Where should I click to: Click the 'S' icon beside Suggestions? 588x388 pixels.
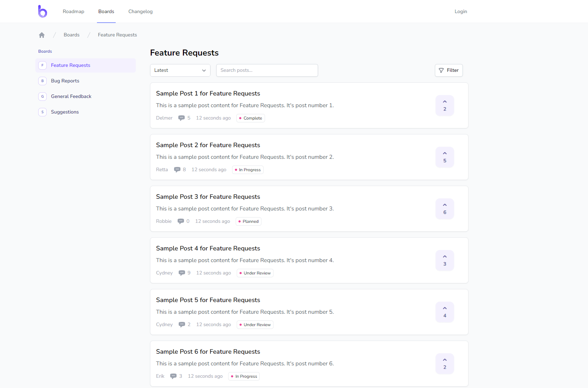[x=42, y=112]
